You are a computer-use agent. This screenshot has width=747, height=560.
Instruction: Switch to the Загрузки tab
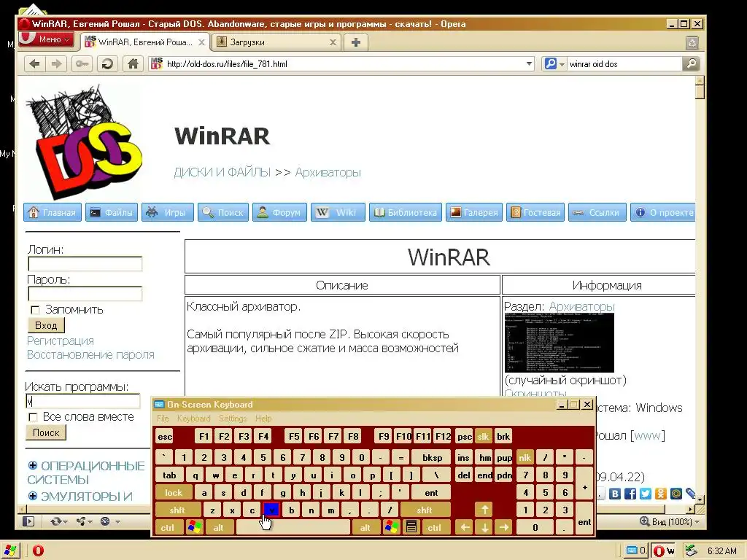click(276, 42)
